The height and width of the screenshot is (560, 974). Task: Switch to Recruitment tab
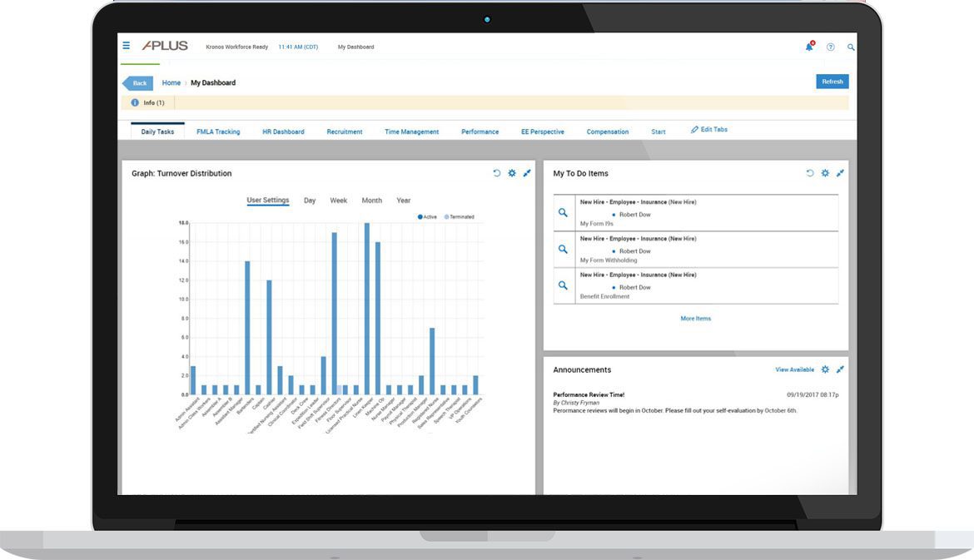coord(344,131)
